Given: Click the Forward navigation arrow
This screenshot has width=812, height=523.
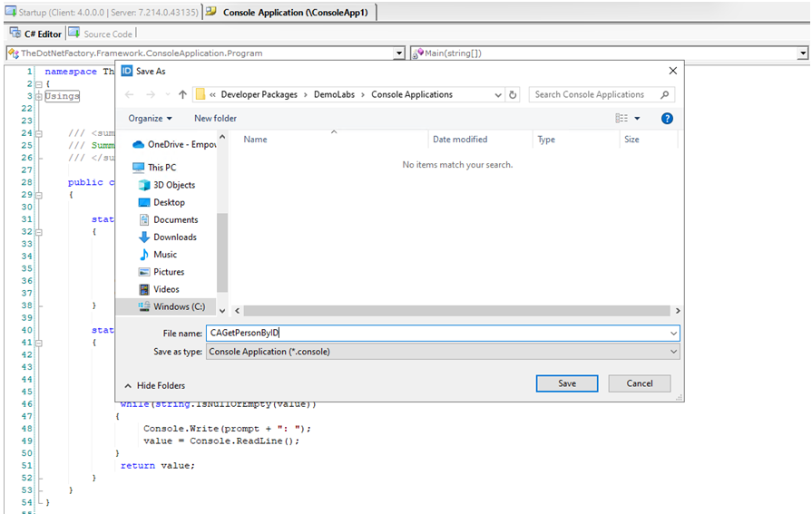Looking at the screenshot, I should point(151,94).
